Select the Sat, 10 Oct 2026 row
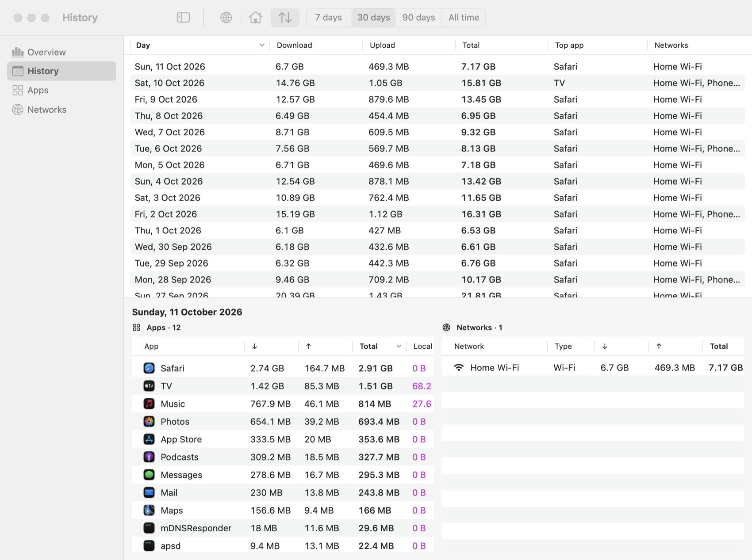The image size is (752, 560). tap(437, 83)
